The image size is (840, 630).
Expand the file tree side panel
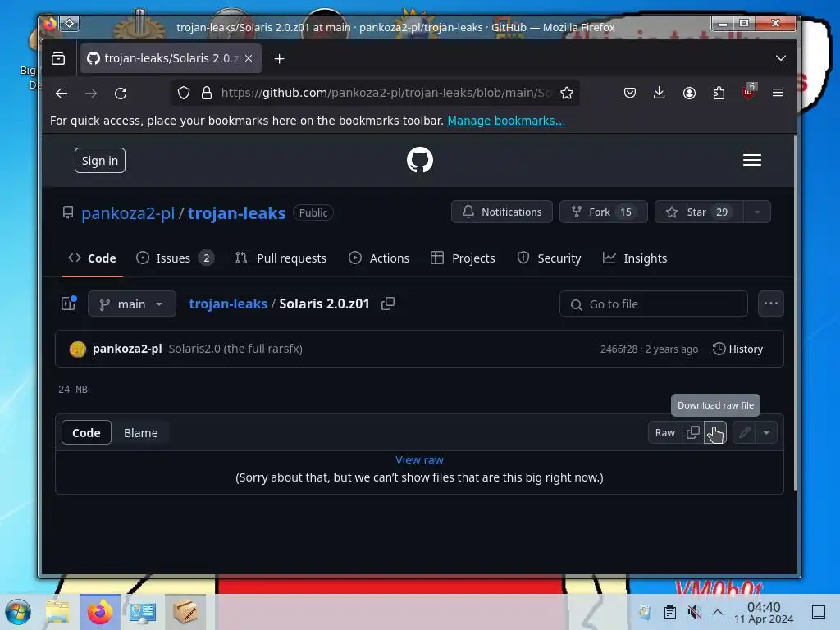(69, 304)
